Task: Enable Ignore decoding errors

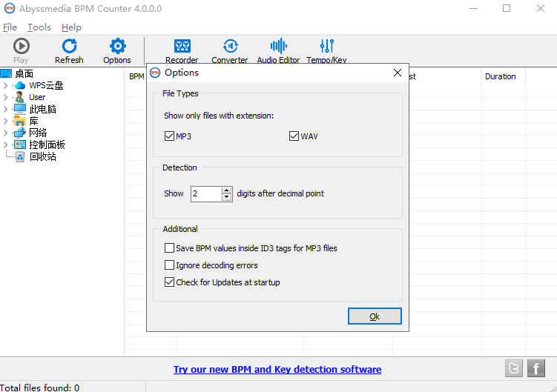Action: [169, 265]
